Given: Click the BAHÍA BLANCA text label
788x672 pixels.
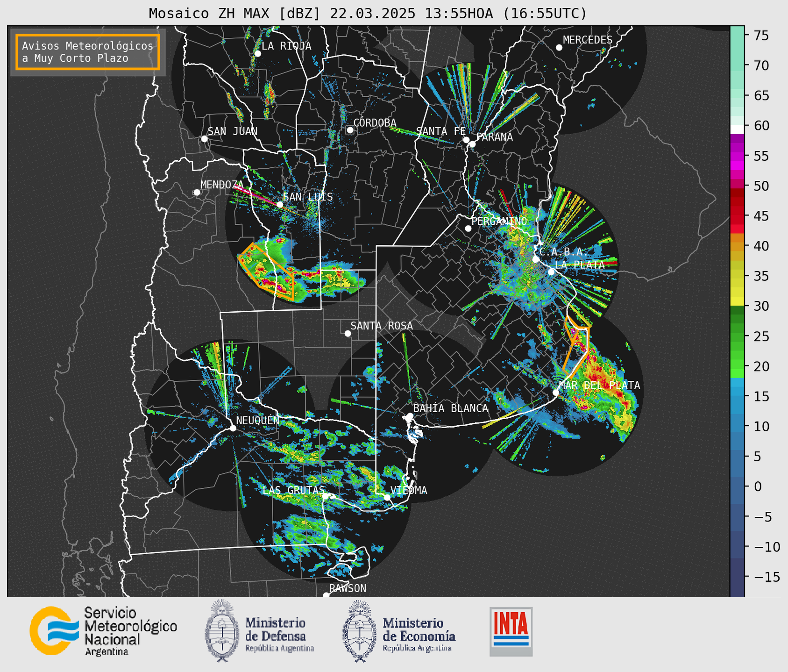Looking at the screenshot, I should click(x=451, y=408).
